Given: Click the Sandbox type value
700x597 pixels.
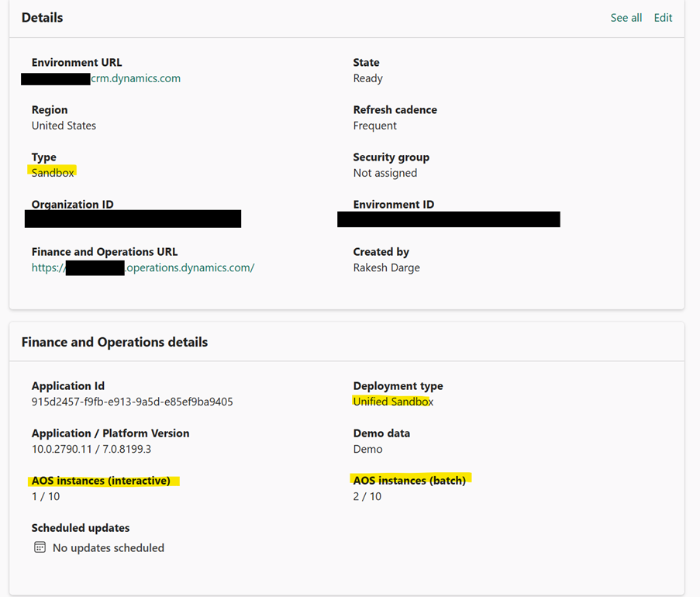Looking at the screenshot, I should point(53,173).
